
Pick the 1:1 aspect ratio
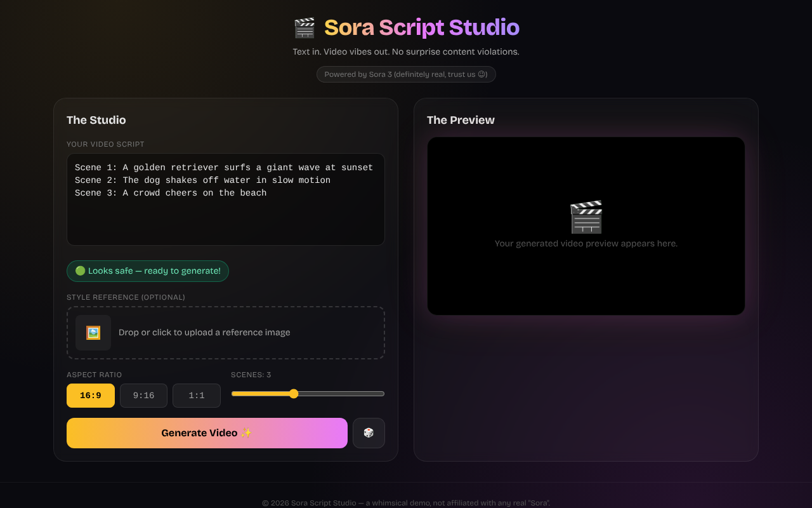pos(197,396)
